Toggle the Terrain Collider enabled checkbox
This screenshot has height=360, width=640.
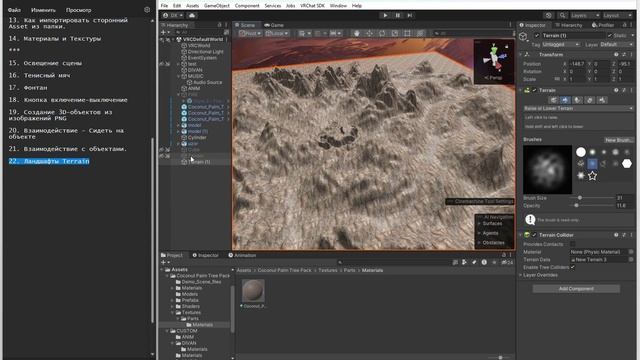[x=534, y=235]
